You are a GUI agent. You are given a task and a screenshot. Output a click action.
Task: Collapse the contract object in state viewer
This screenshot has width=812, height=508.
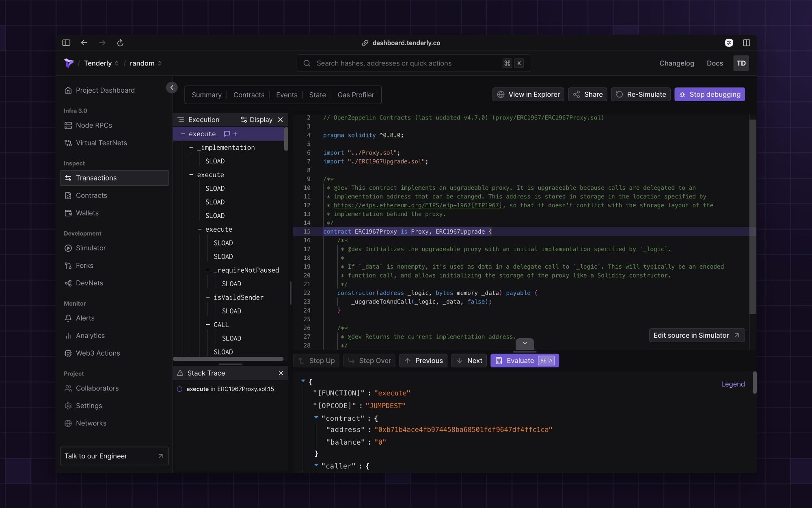(316, 418)
